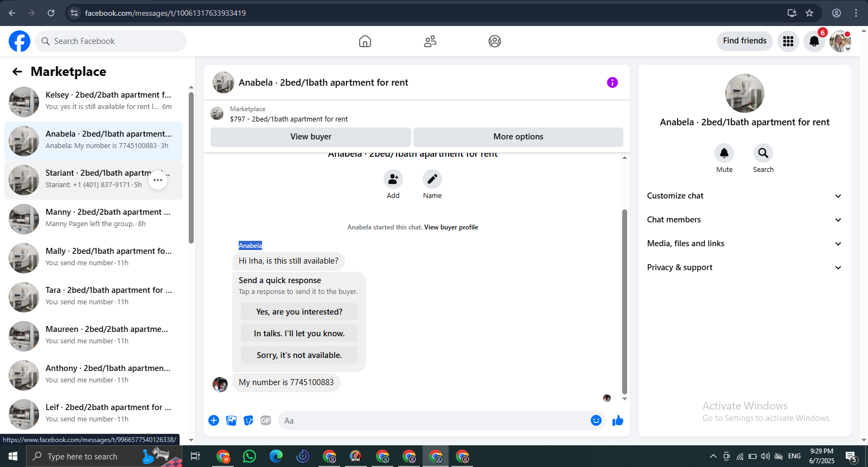The height and width of the screenshot is (467, 868).
Task: Click the More options button
Action: [518, 137]
